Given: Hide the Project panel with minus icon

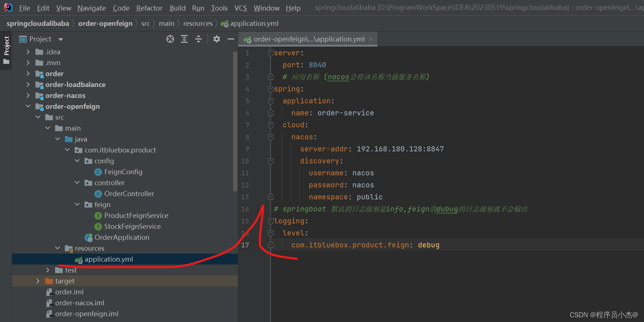Looking at the screenshot, I should (231, 39).
